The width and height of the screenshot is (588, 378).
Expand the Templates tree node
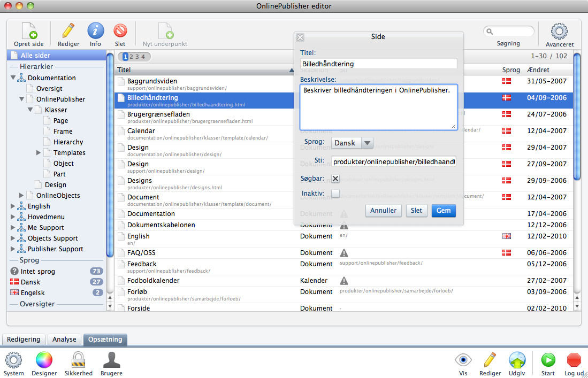(x=39, y=153)
